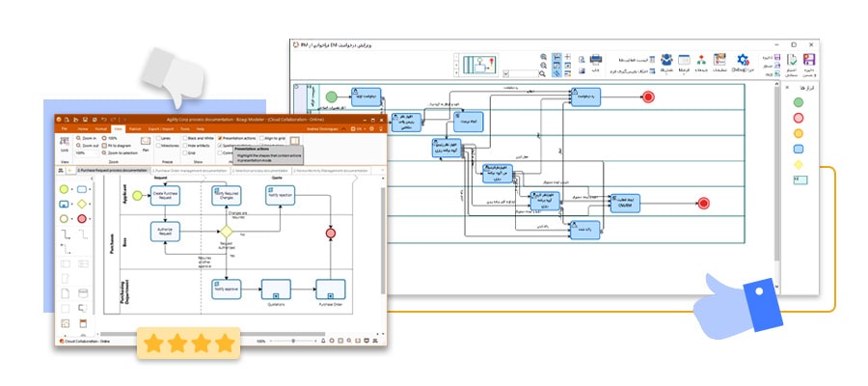Select the blue task rectangle in right palette

[x=799, y=149]
